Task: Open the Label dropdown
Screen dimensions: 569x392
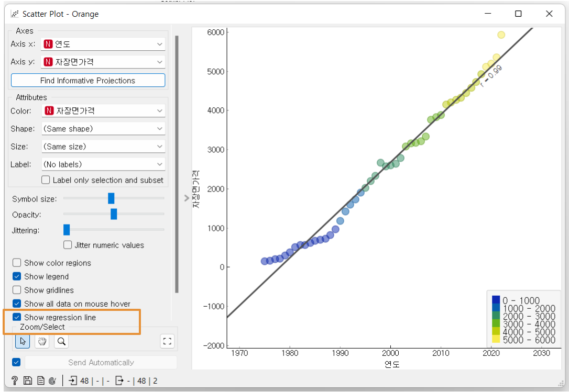Action: 103,164
